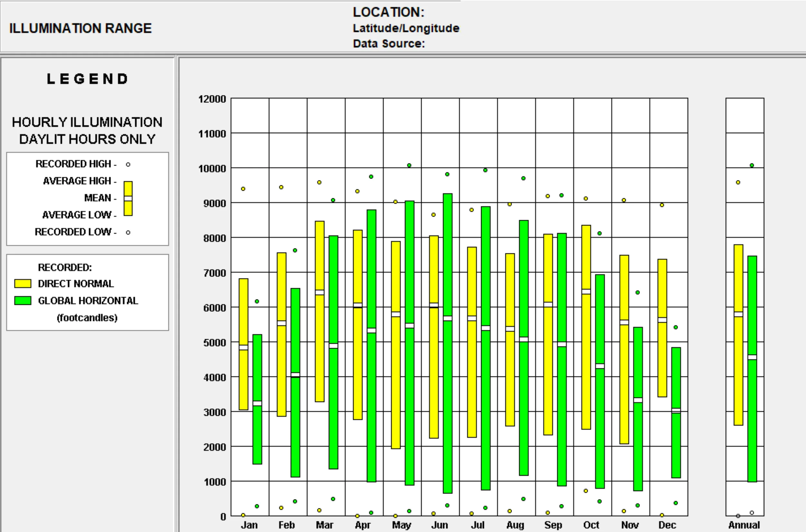Click the July green Global Horizontal bar
806x532 pixels.
tap(486, 348)
